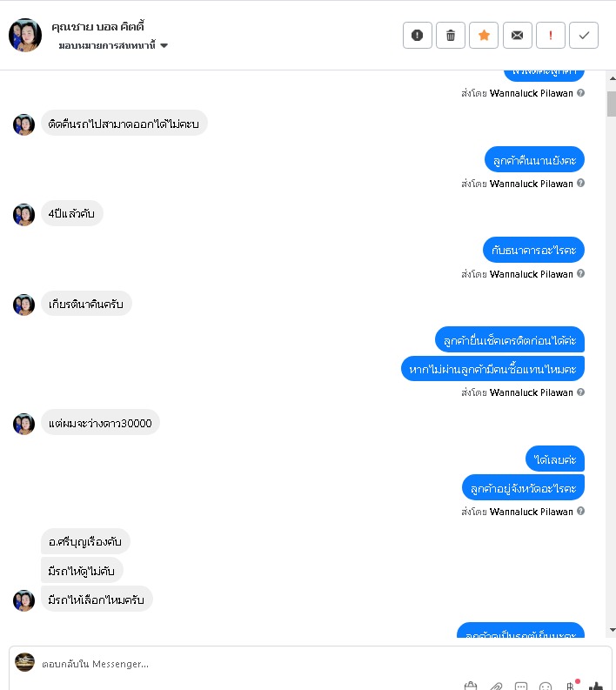Open the baht payment request icon
Viewport: 616px width, 690px height.
click(x=572, y=685)
